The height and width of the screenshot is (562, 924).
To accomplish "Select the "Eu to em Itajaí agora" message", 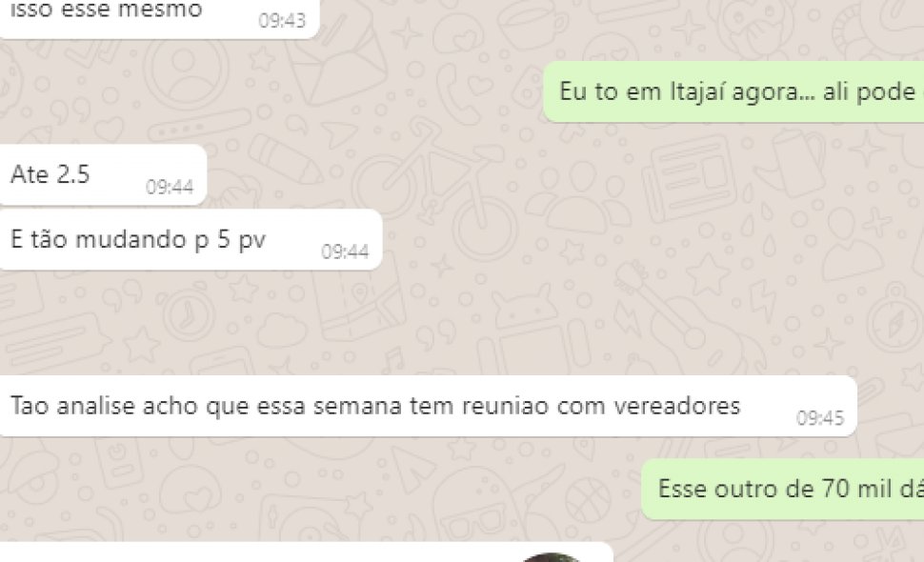I will [x=733, y=91].
